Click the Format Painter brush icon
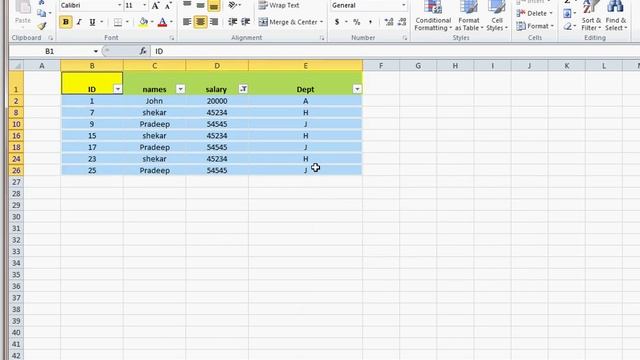640x360 pixels. [41, 27]
